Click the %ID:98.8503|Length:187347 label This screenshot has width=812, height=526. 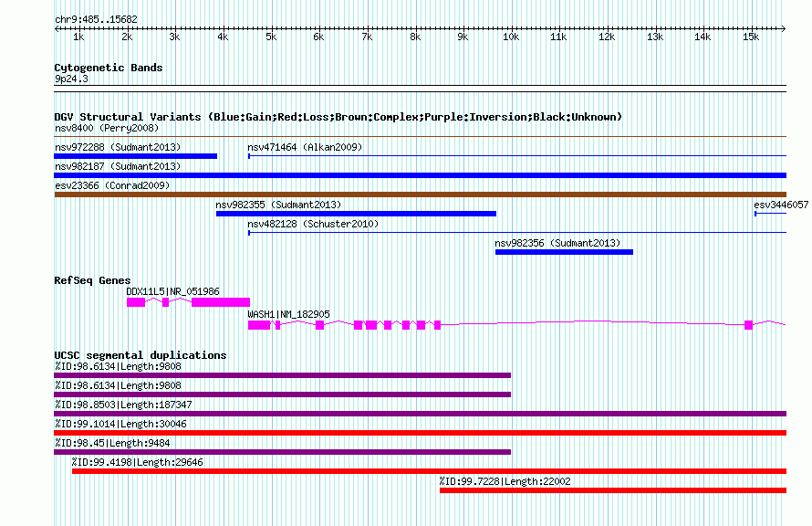tap(123, 405)
